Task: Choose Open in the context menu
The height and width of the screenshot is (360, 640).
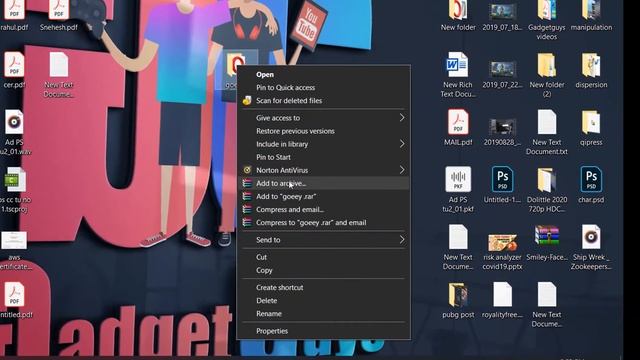Action: [x=324, y=74]
